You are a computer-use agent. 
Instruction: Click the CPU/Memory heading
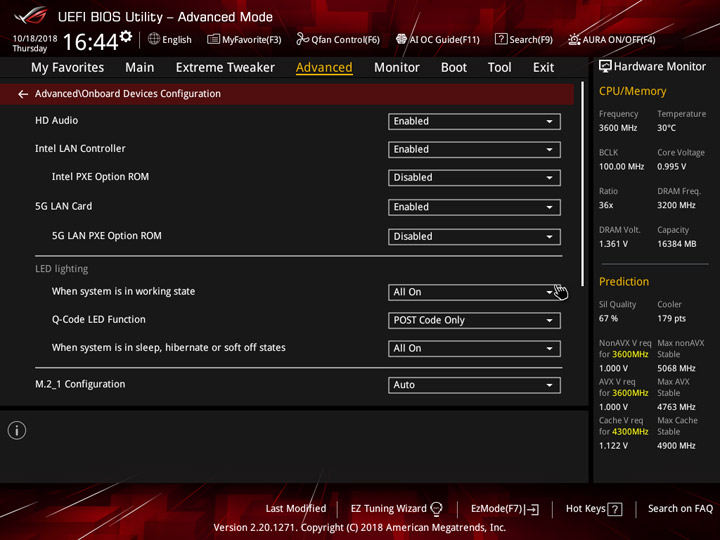click(632, 91)
